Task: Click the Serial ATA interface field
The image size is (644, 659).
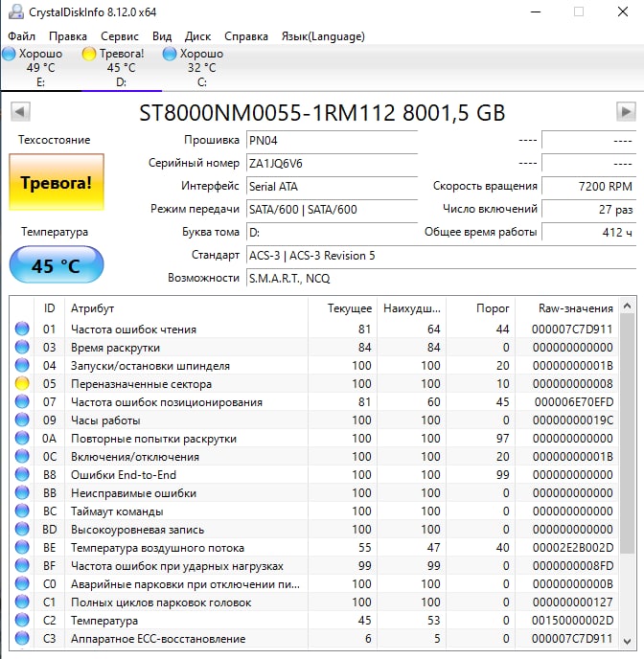Action: click(332, 186)
